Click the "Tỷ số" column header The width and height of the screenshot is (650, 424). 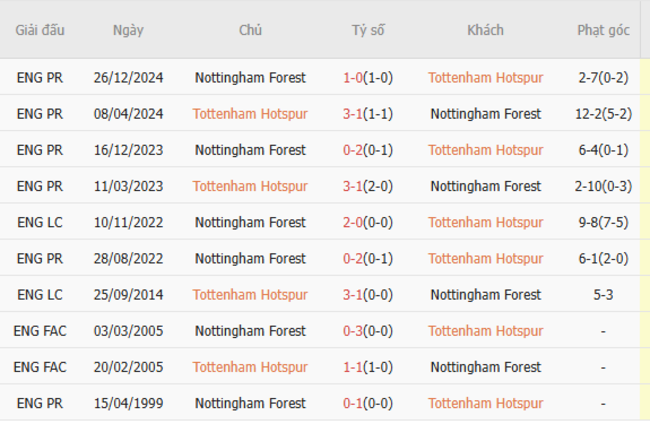[368, 30]
